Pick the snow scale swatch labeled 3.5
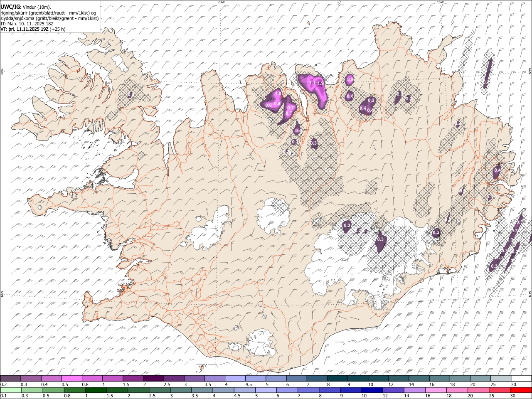 click(x=215, y=378)
